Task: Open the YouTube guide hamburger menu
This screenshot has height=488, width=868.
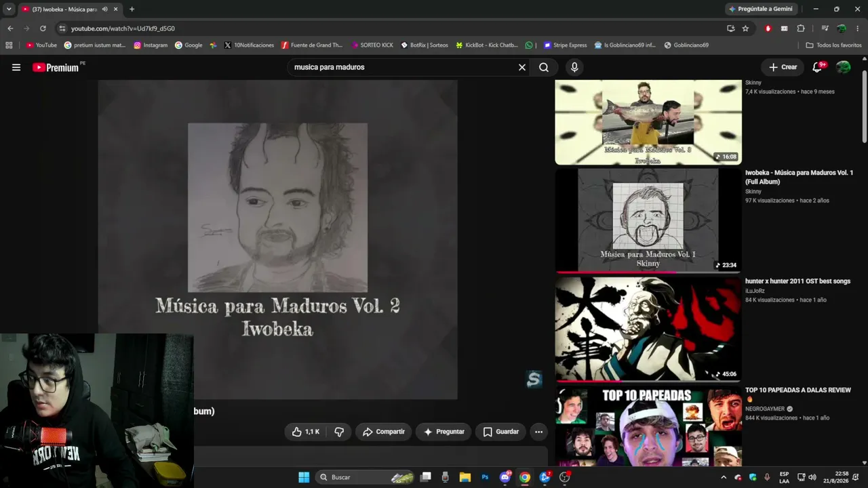Action: pyautogui.click(x=16, y=67)
